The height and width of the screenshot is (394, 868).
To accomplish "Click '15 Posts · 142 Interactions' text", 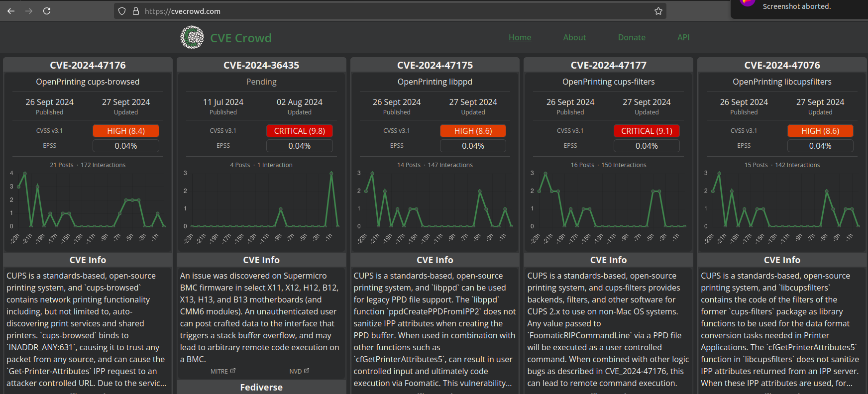I will click(x=782, y=165).
